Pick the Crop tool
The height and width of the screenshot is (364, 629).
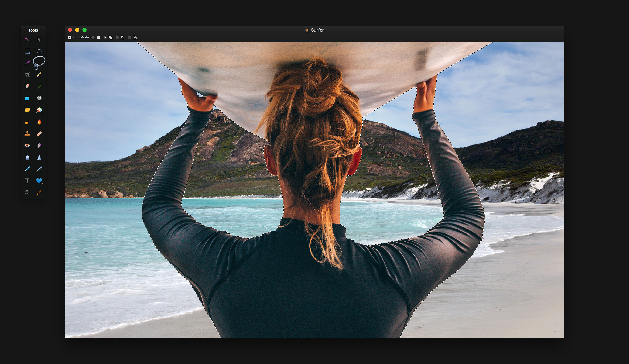(x=28, y=75)
